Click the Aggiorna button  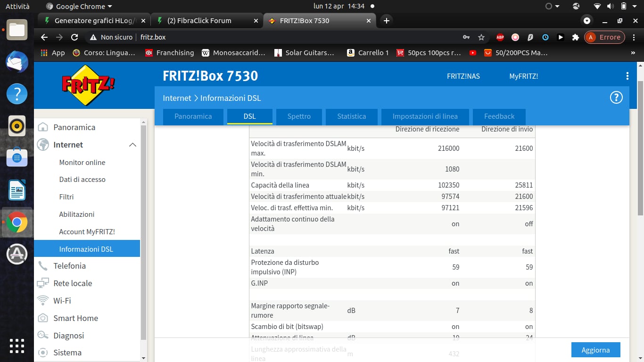click(595, 350)
